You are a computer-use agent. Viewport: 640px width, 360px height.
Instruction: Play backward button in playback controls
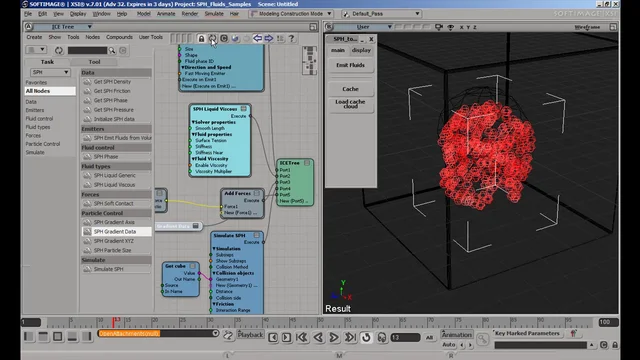(x=318, y=337)
